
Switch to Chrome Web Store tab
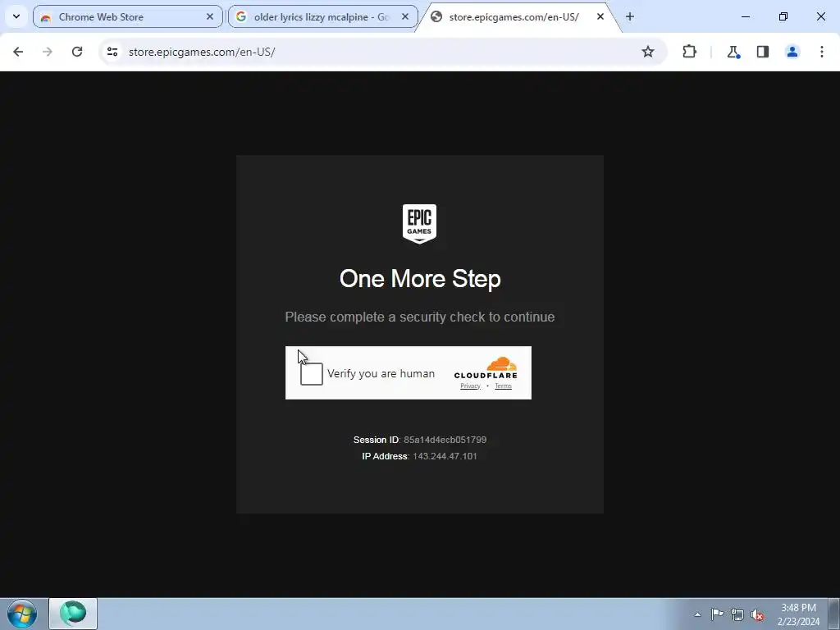pos(127,16)
